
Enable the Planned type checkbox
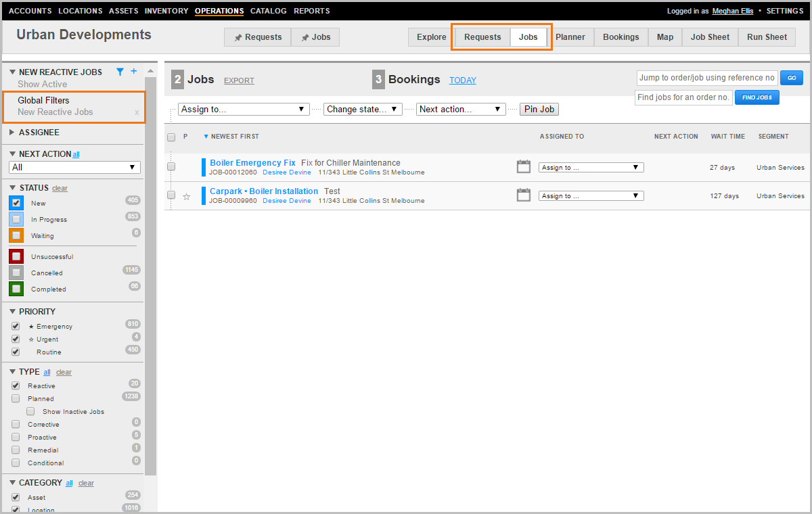coord(16,398)
